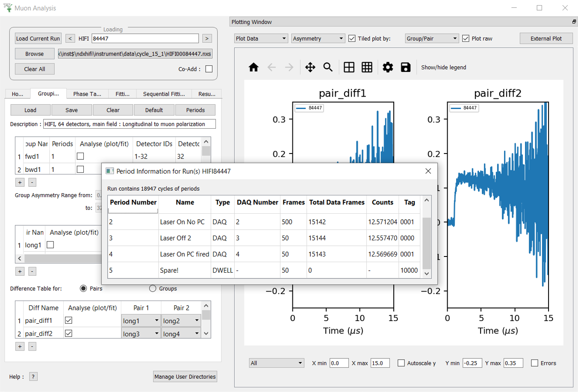Image resolution: width=578 pixels, height=392 pixels.
Task: Activate the Zoom magnifier tool
Action: pyautogui.click(x=328, y=67)
